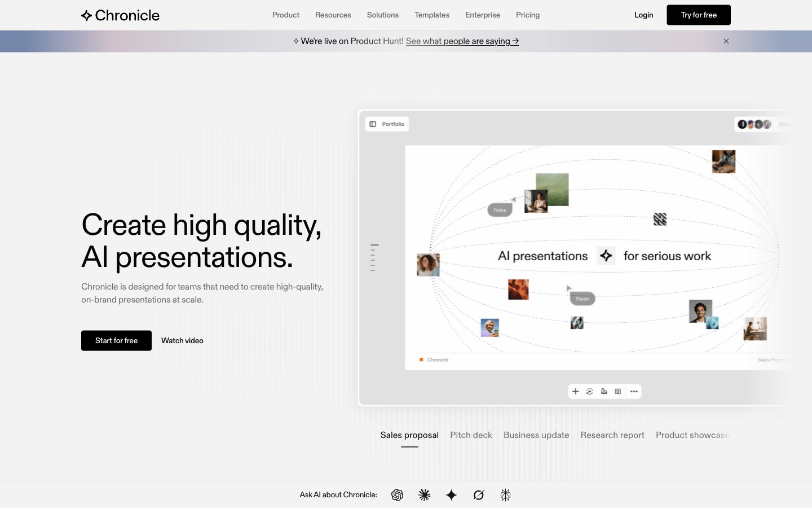The height and width of the screenshot is (508, 812).
Task: Select the Sales proposal tab
Action: point(409,435)
